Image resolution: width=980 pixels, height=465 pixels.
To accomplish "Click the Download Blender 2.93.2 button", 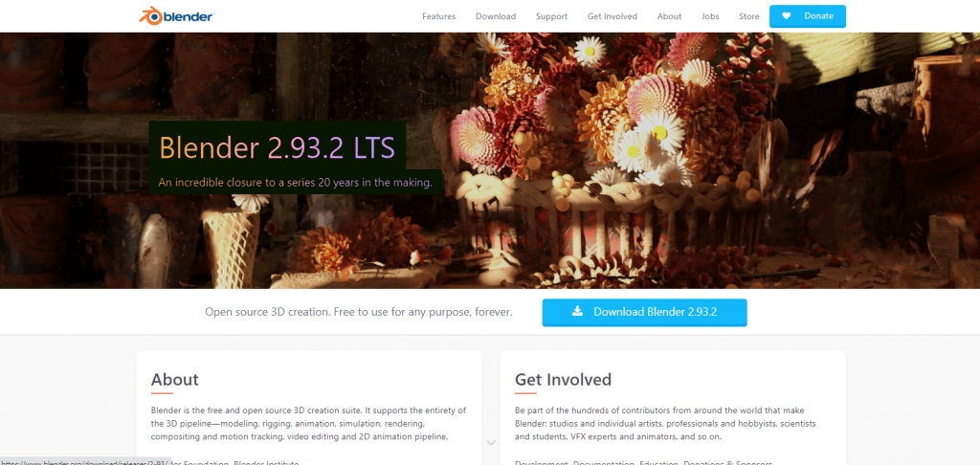I will point(644,312).
